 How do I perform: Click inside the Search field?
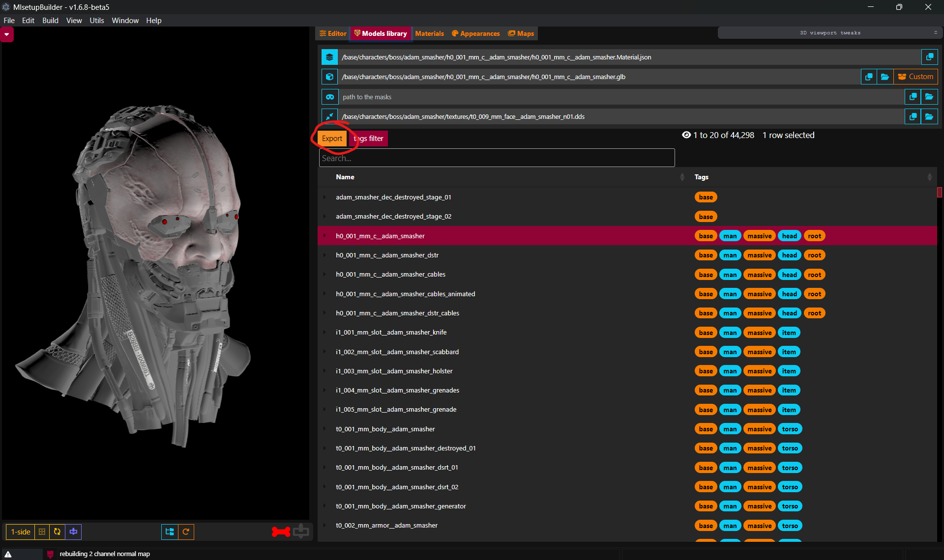pos(497,158)
